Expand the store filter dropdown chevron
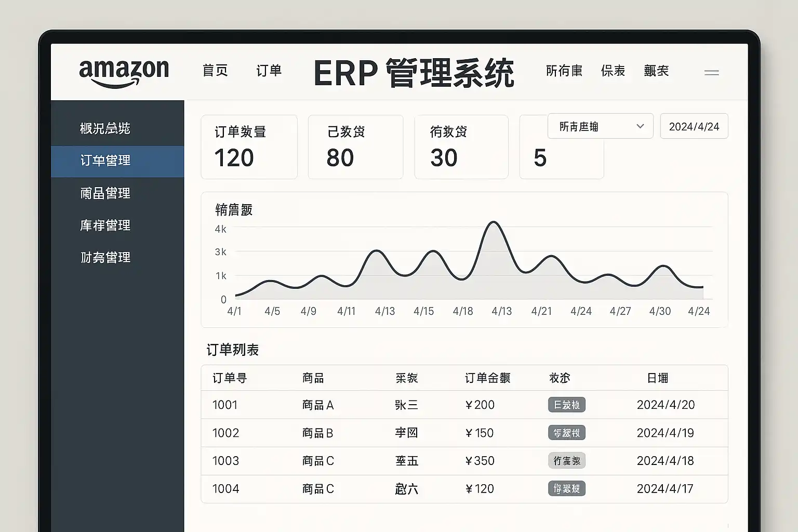The image size is (798, 532). coord(640,126)
